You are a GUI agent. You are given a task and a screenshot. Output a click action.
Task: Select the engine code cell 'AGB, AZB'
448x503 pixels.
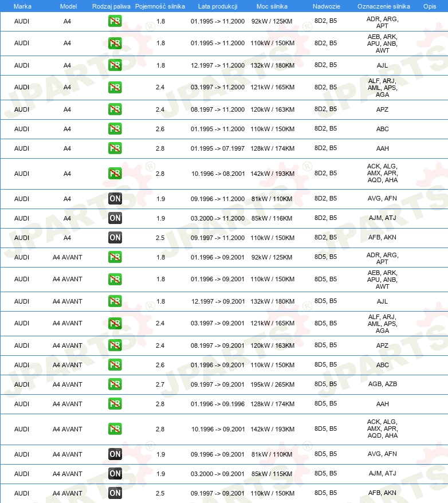383,384
